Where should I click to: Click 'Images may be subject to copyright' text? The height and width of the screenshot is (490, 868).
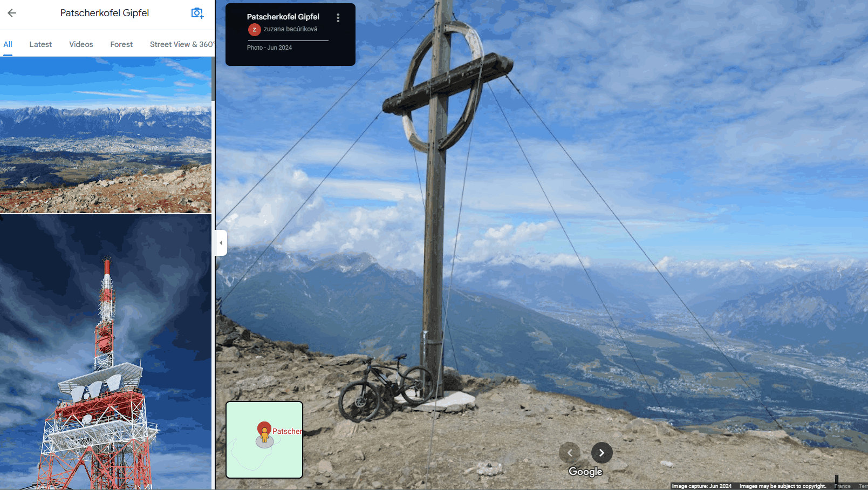783,486
